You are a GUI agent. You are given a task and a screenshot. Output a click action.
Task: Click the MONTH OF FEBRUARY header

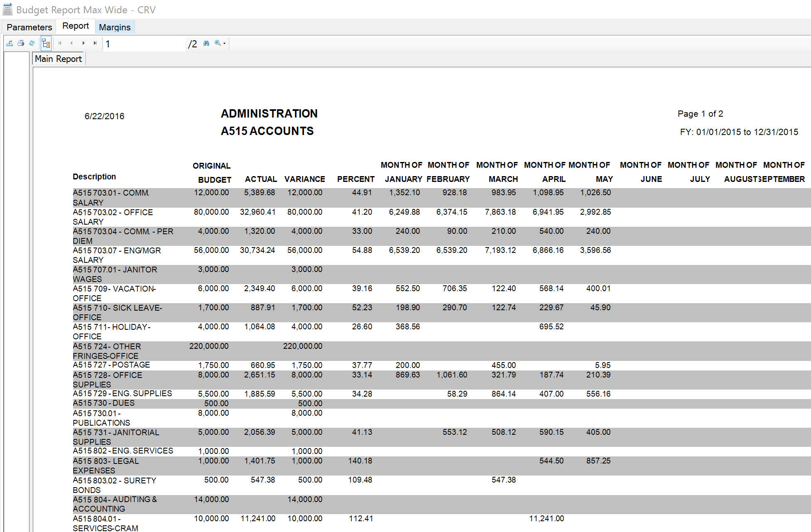point(448,172)
